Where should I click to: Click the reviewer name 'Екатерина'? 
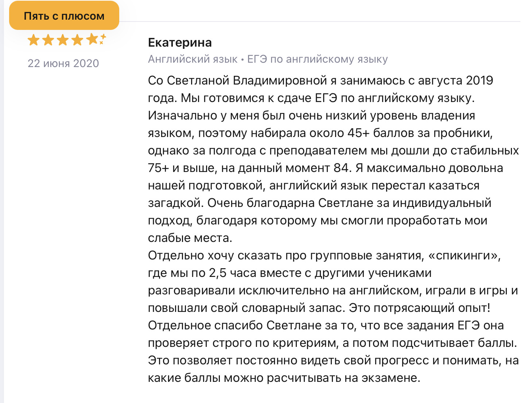pos(179,42)
